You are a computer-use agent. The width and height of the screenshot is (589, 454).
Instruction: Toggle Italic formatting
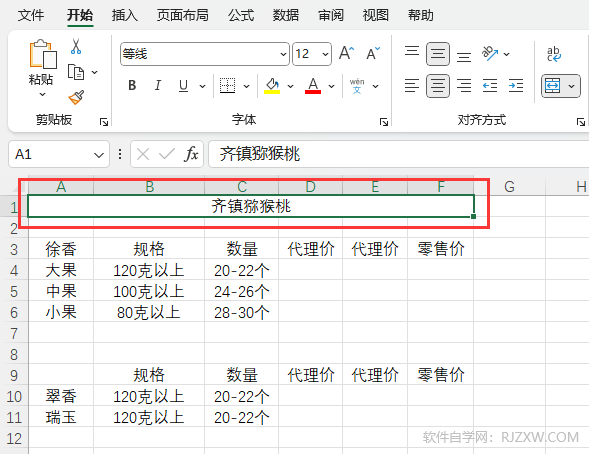tap(158, 86)
